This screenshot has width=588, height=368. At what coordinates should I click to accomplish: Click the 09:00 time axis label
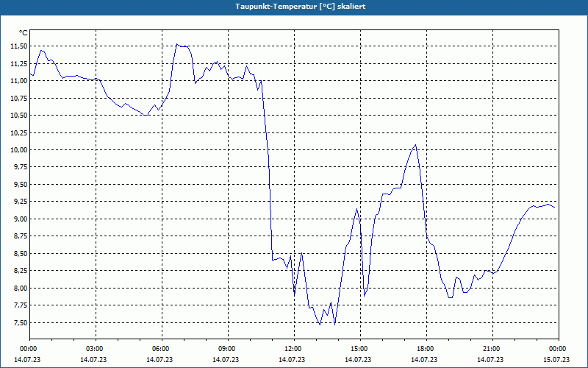[226, 349]
